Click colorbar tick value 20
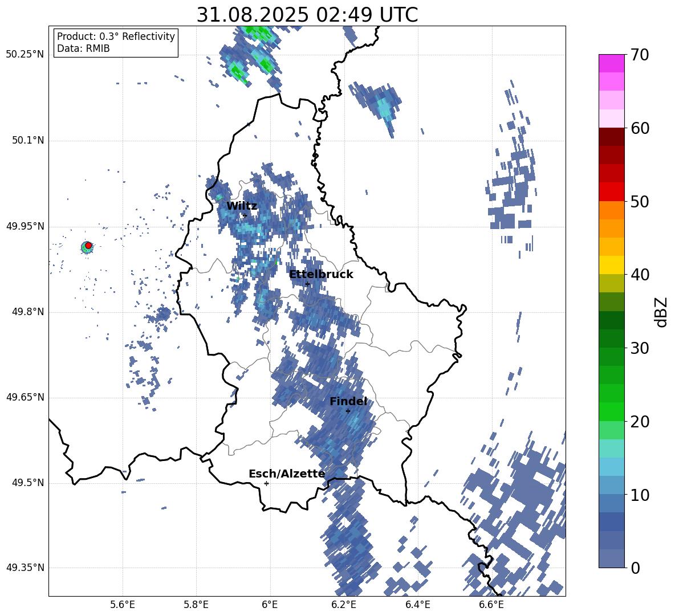 pyautogui.click(x=640, y=421)
